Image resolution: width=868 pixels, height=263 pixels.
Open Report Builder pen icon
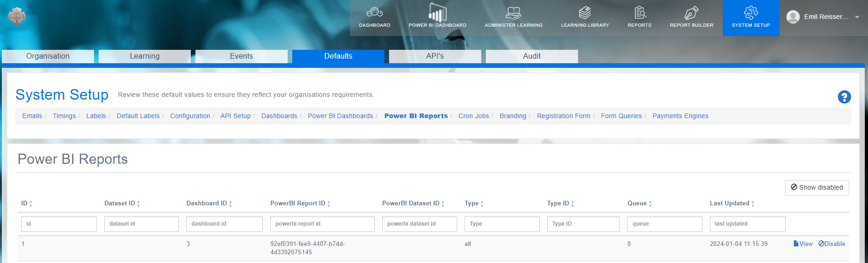pos(691,12)
